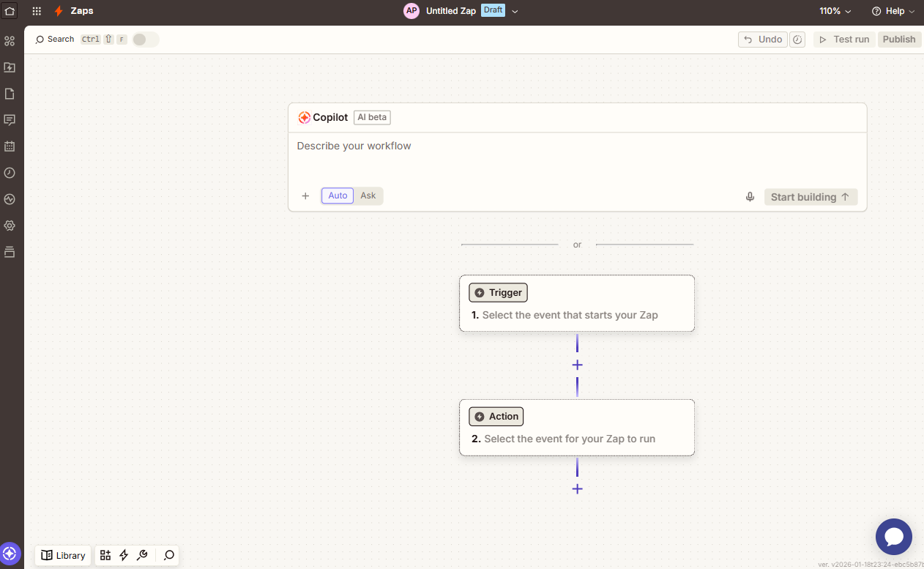Open the settings gear in left sidebar
This screenshot has height=569, width=924.
click(10, 226)
